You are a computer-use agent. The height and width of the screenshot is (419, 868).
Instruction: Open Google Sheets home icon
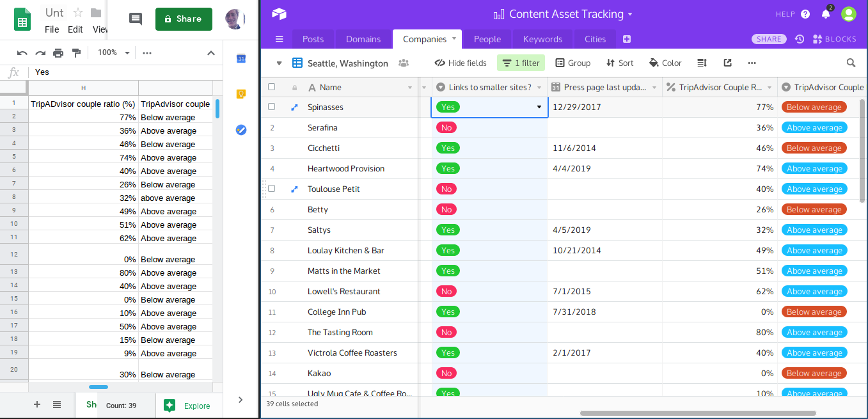pyautogui.click(x=23, y=19)
